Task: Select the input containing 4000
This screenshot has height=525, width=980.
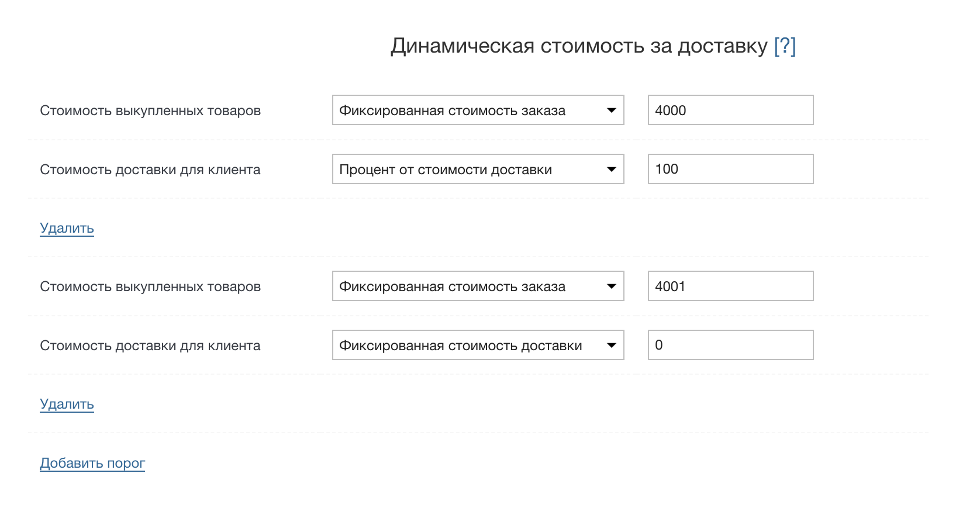Action: pyautogui.click(x=730, y=110)
